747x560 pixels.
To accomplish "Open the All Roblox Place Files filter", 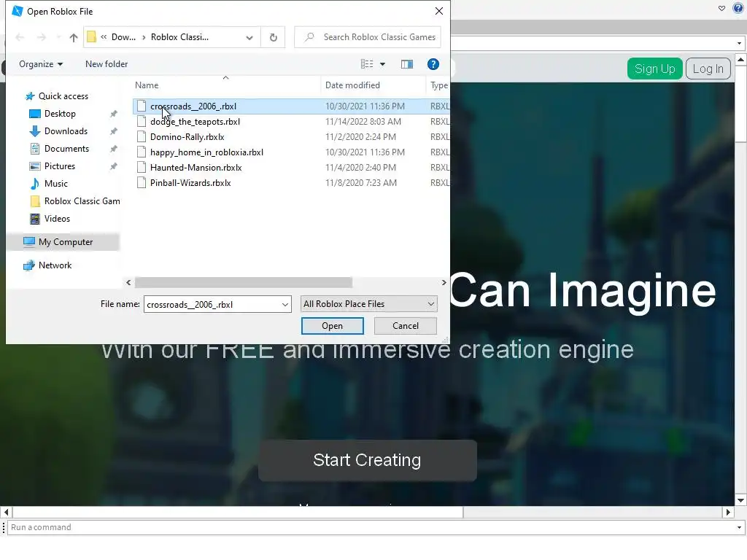I will tap(368, 304).
